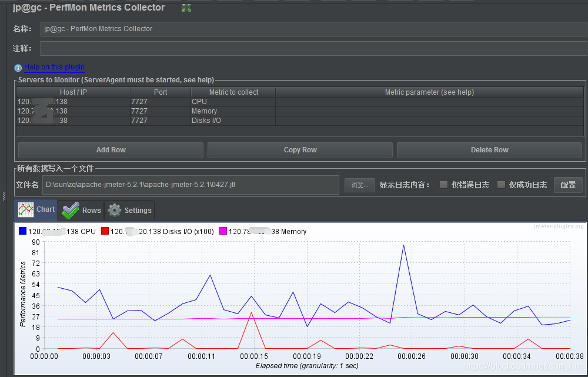Image resolution: width=588 pixels, height=377 pixels.
Task: Open the Help on this plugin link
Action: click(x=54, y=67)
